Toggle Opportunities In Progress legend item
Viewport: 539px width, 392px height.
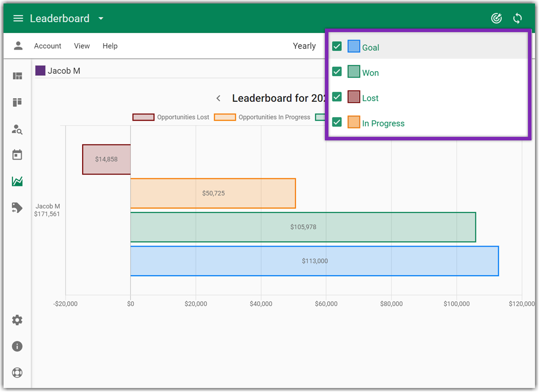(262, 117)
